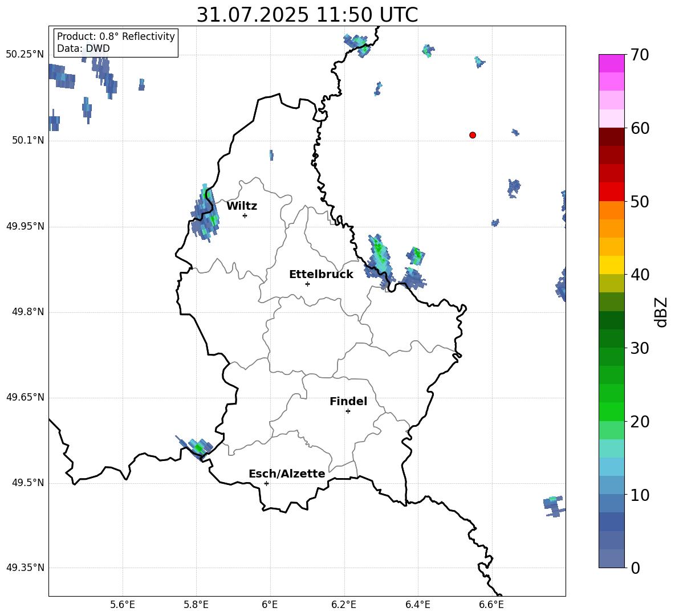Click the 6.4°E longitude label

[417, 605]
